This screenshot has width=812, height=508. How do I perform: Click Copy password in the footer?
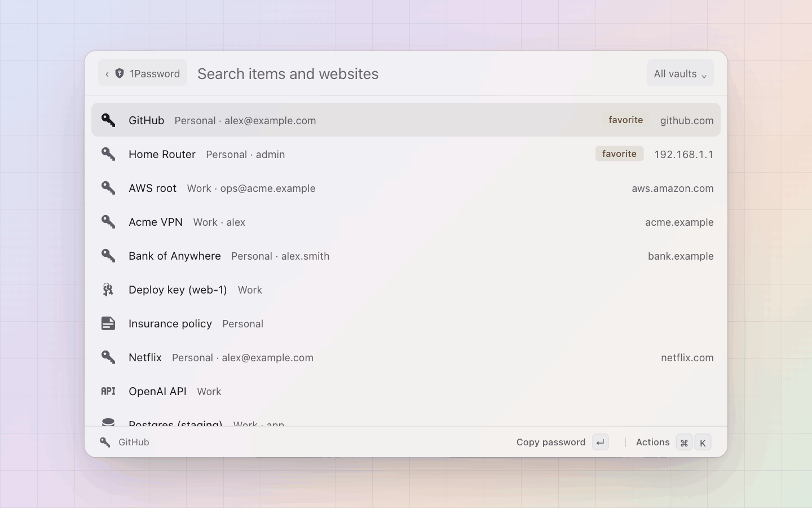click(551, 442)
